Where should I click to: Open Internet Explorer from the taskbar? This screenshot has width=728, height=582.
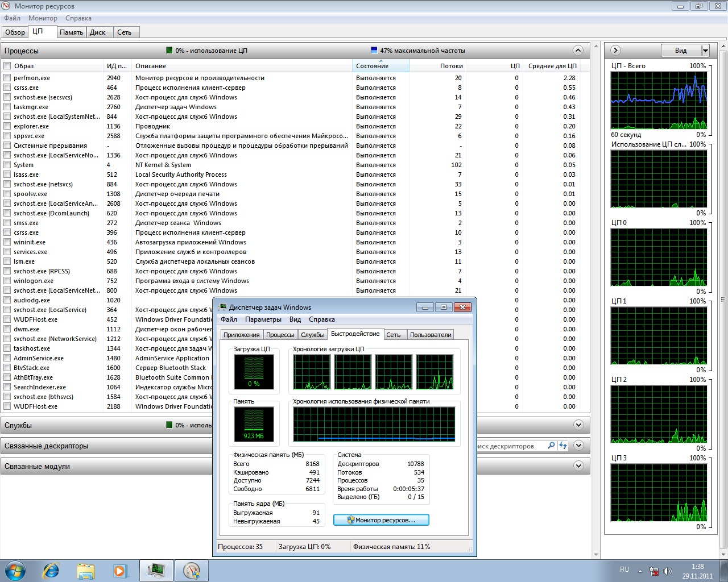pos(51,570)
